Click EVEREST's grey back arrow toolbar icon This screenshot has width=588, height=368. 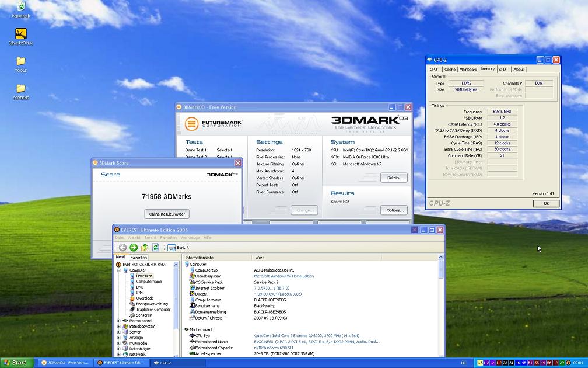[x=123, y=248]
